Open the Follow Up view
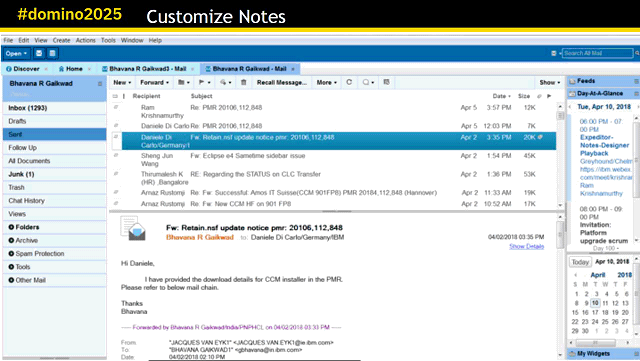This screenshot has height=361, width=640. 54,148
